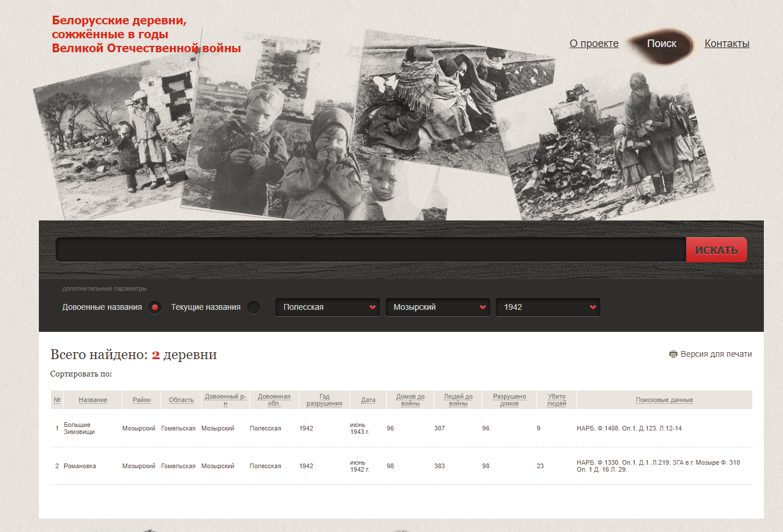This screenshot has width=783, height=532.
Task: Click the printer icon for print version
Action: click(x=673, y=354)
